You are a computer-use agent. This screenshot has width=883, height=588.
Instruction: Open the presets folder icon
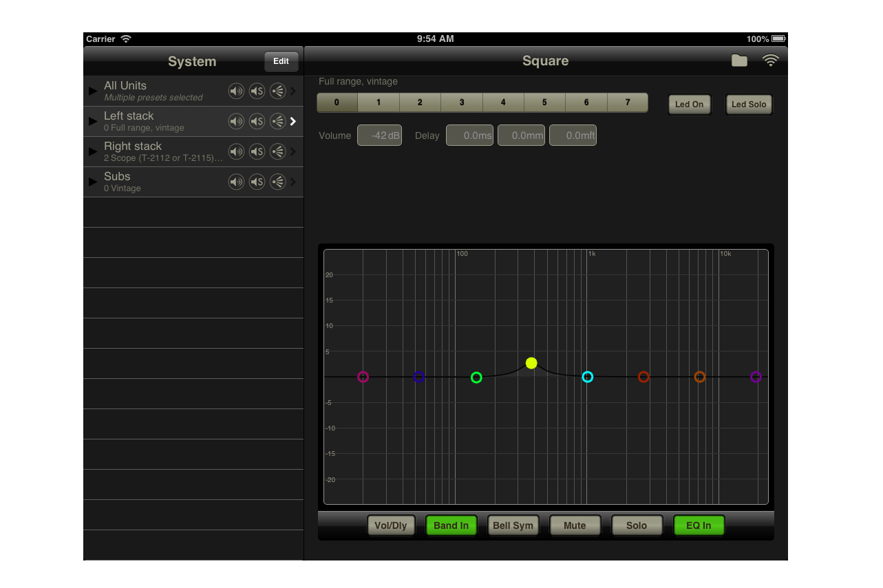pyautogui.click(x=738, y=61)
